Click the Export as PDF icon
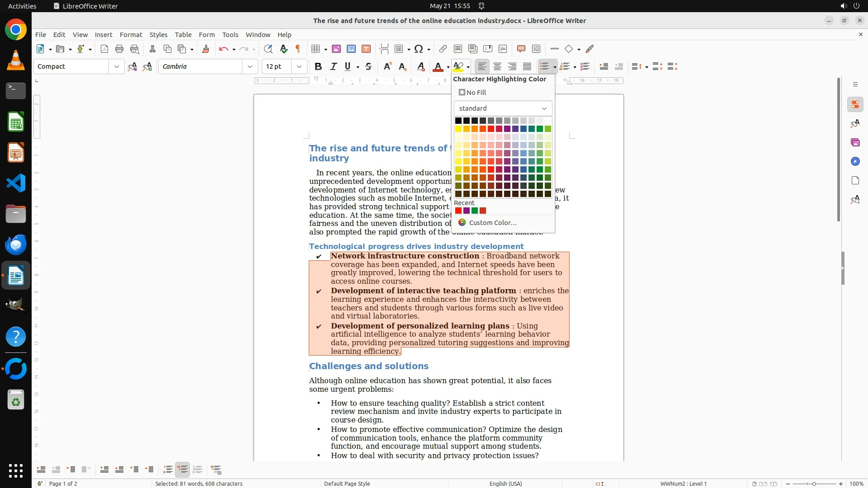The image size is (868, 488). click(104, 49)
